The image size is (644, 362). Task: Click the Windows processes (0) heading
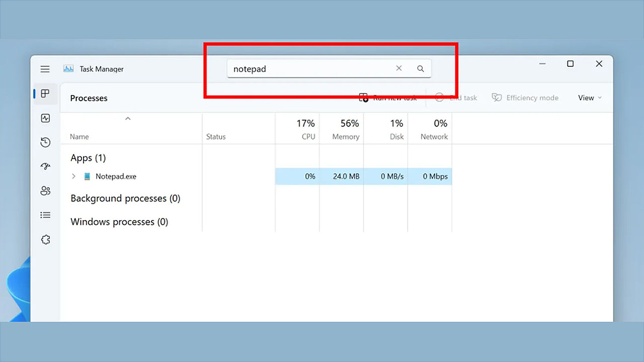119,222
